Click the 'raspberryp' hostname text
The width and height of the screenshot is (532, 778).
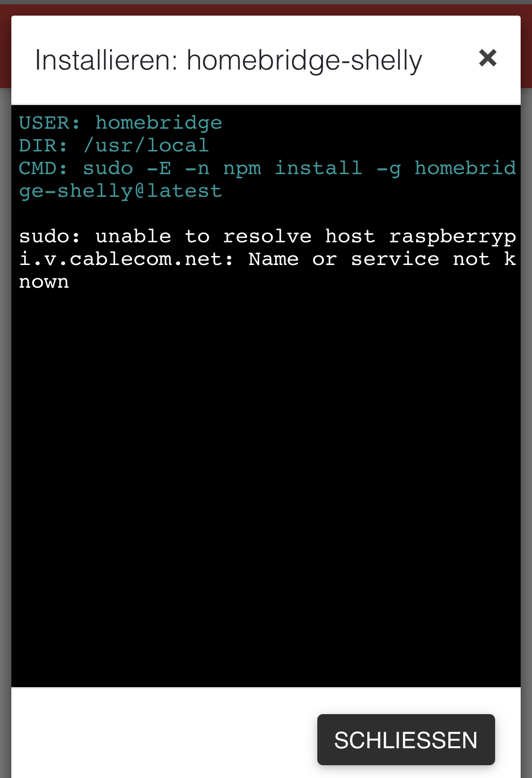(x=453, y=237)
